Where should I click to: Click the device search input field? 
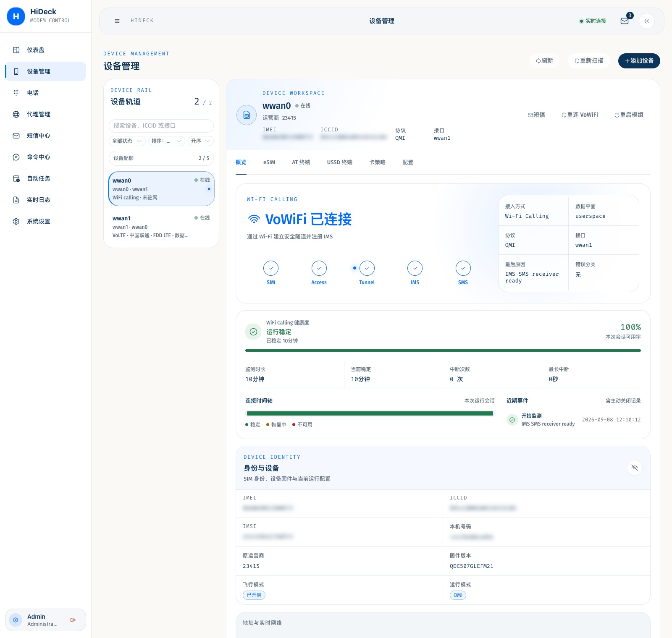[161, 126]
